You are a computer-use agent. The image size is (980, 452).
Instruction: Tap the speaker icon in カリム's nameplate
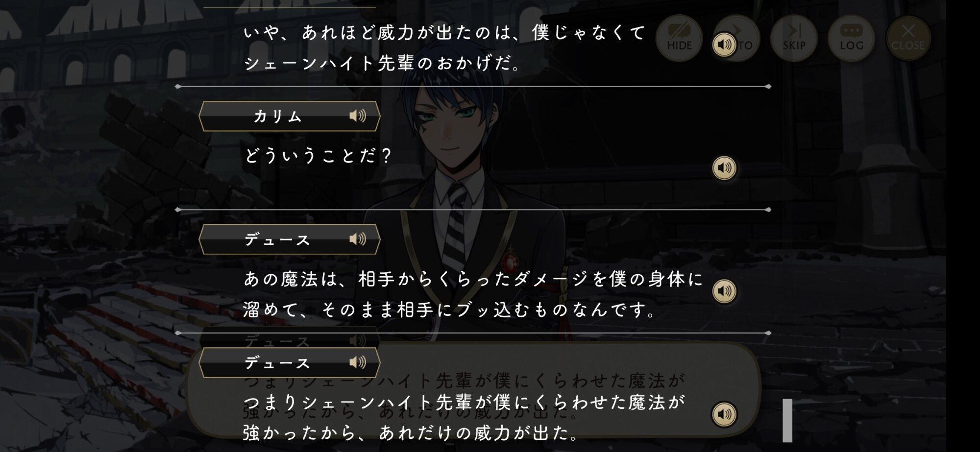click(x=358, y=116)
